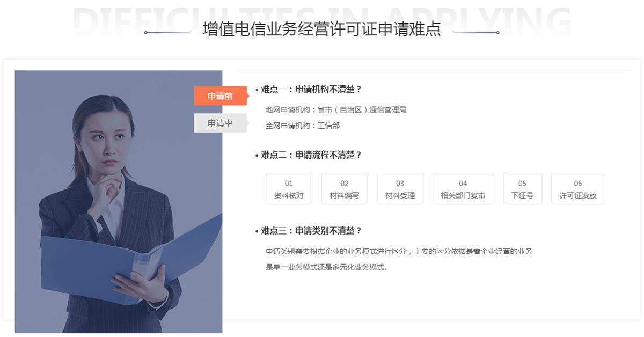This screenshot has height=337, width=644.
Task: Click step 05 下证号 box
Action: 523,188
